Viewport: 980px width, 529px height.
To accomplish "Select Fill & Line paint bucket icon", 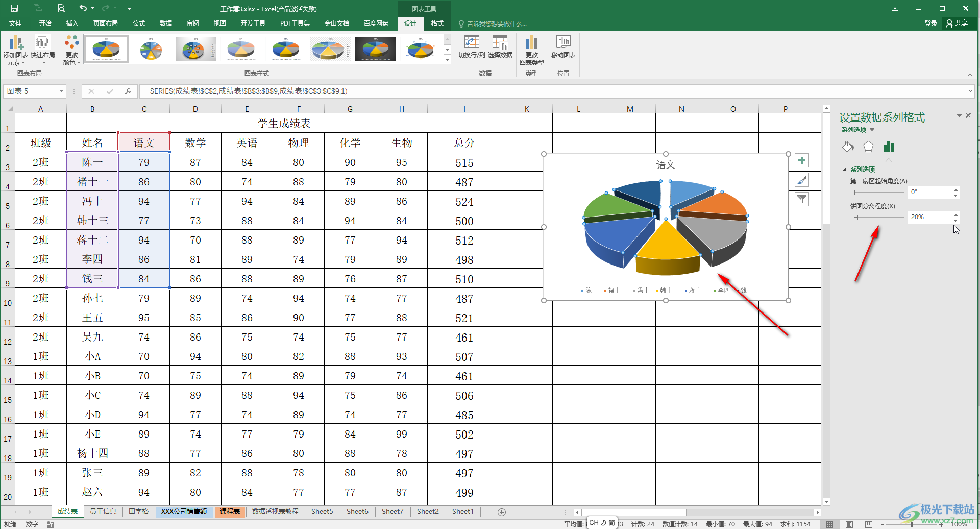I will click(x=848, y=147).
